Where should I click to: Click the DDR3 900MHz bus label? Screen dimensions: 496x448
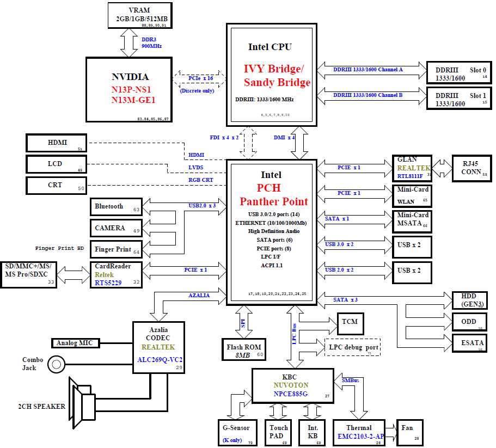pyautogui.click(x=151, y=42)
